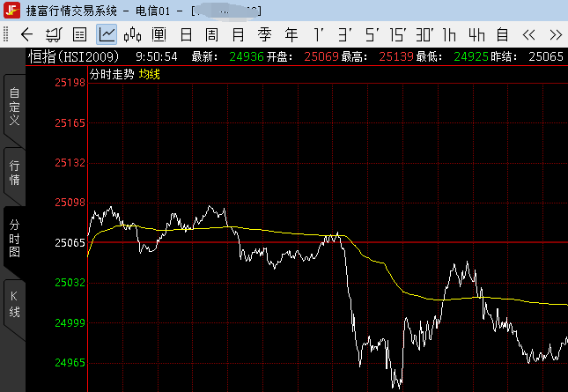Viewport: 568px width, 392px height.
Task: Open the quote list icon
Action: click(79, 35)
